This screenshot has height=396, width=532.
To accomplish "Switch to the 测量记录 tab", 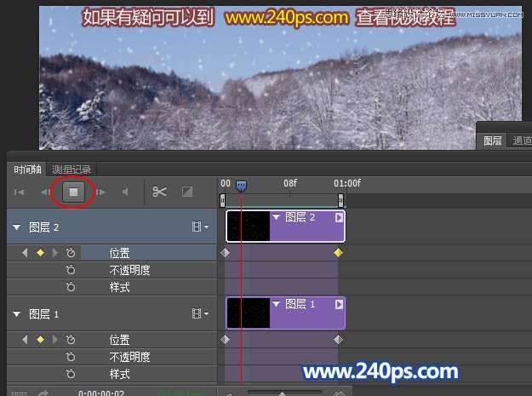I will [x=72, y=169].
